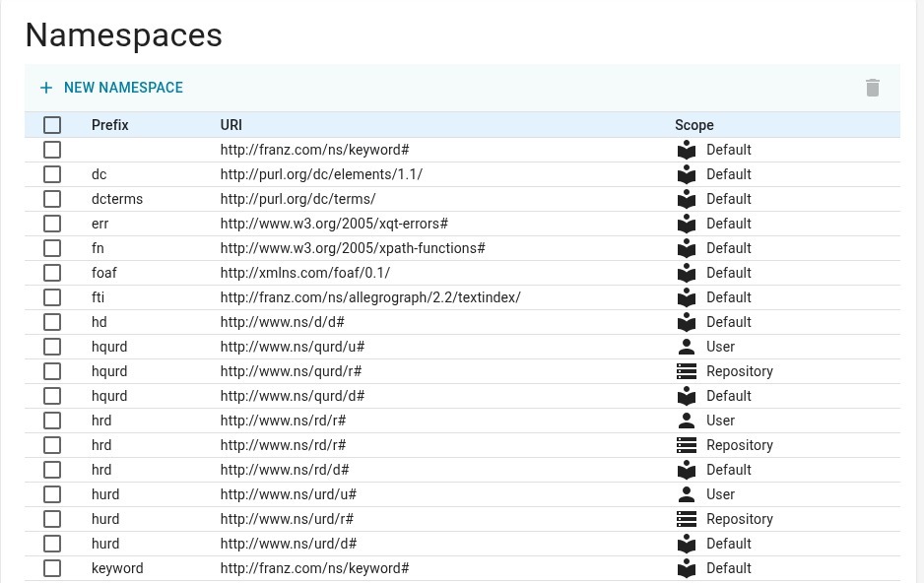Select the checkbox for err prefix
924x583 pixels.
(52, 224)
